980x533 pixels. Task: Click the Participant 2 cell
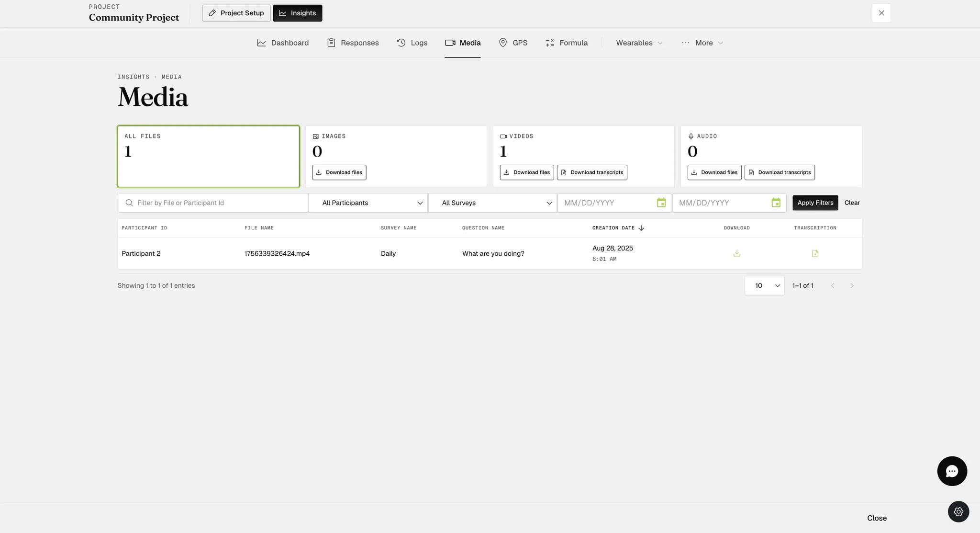click(141, 254)
